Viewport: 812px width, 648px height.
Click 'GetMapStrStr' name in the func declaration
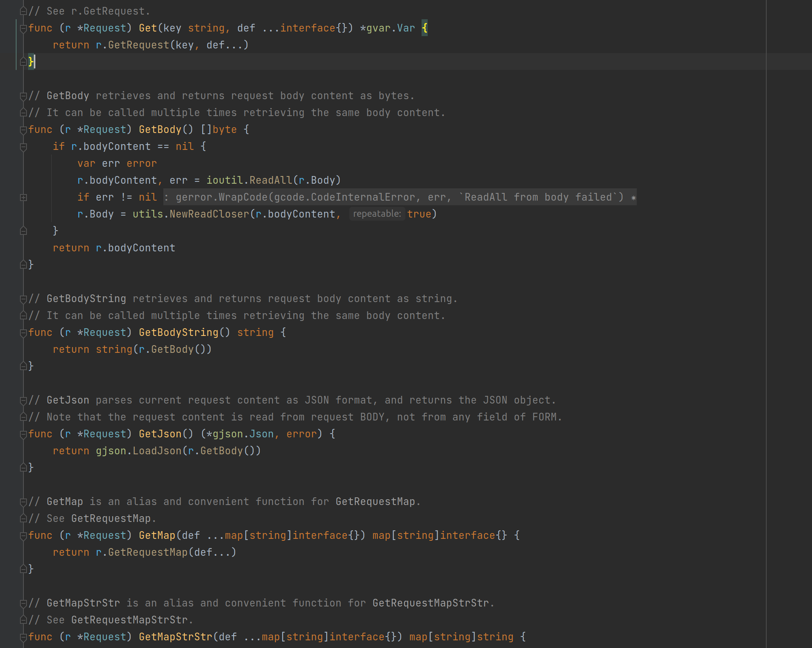[x=176, y=637]
